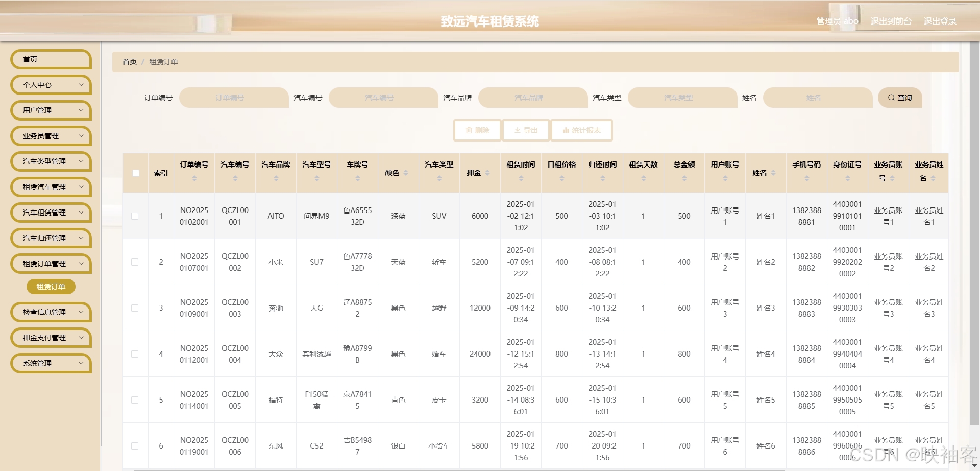
Task: Sort by 业务员账号 column arrows
Action: click(x=892, y=178)
